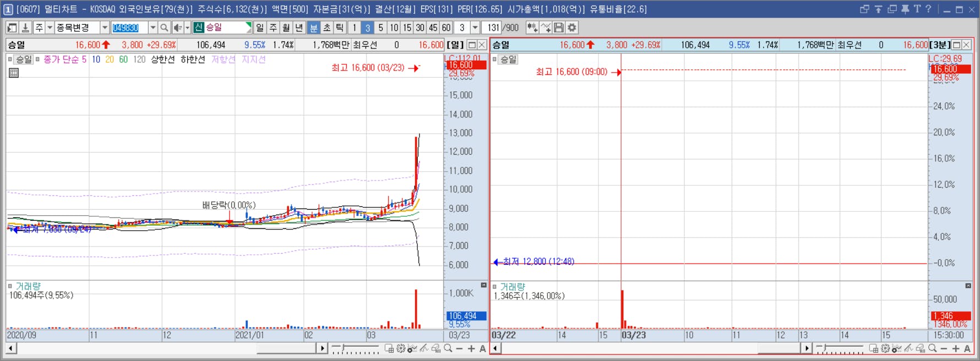Click the title bar pin icon
Screen dimensions: 980x361
905,9
